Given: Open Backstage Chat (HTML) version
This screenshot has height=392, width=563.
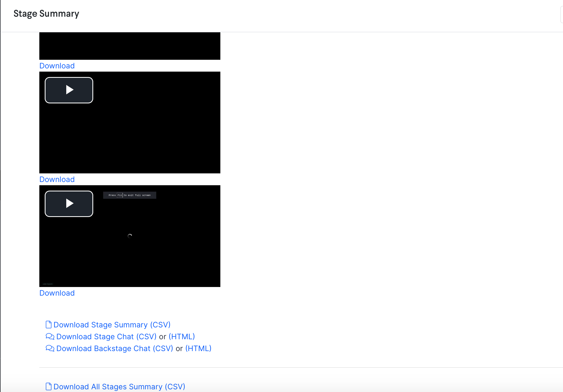Looking at the screenshot, I should coord(199,348).
